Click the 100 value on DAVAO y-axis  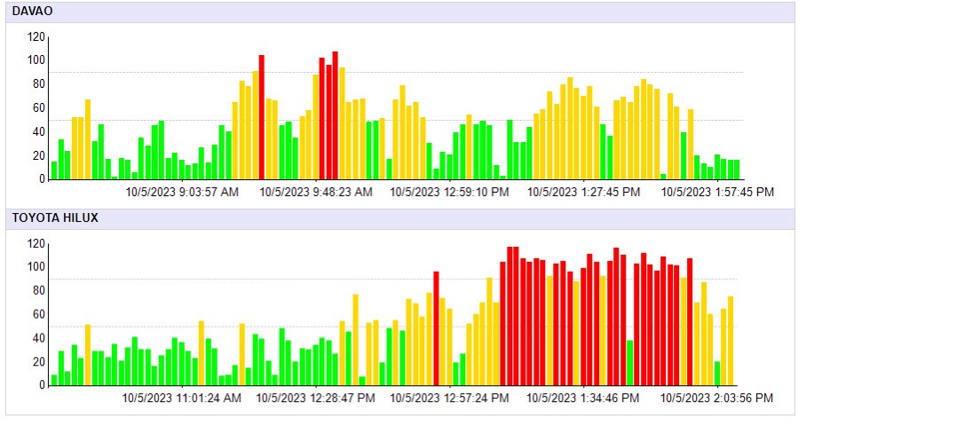37,60
